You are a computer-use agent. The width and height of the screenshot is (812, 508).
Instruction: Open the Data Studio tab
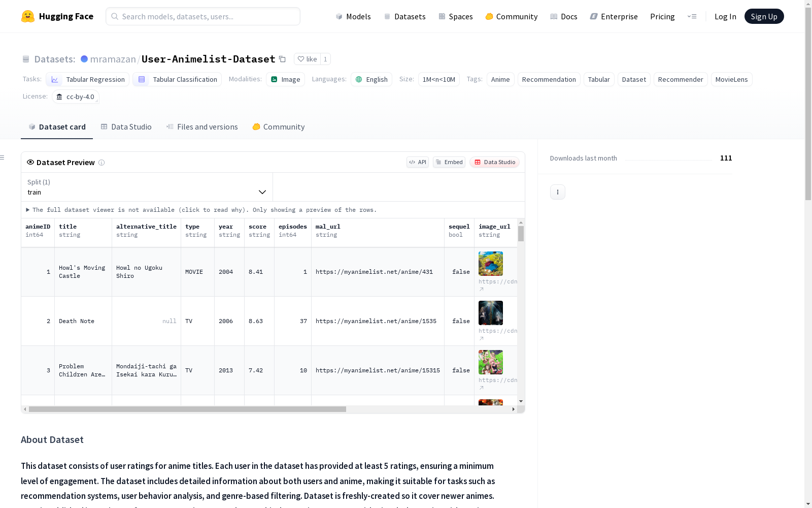(x=126, y=127)
